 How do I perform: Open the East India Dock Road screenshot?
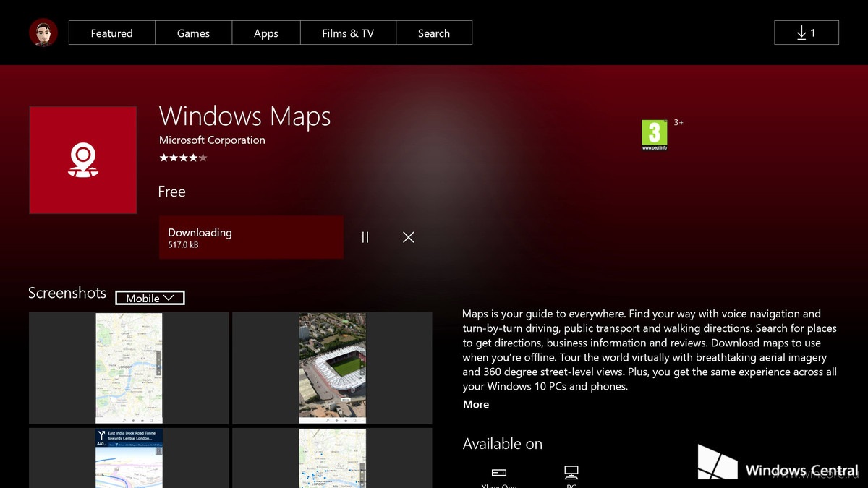pyautogui.click(x=129, y=458)
